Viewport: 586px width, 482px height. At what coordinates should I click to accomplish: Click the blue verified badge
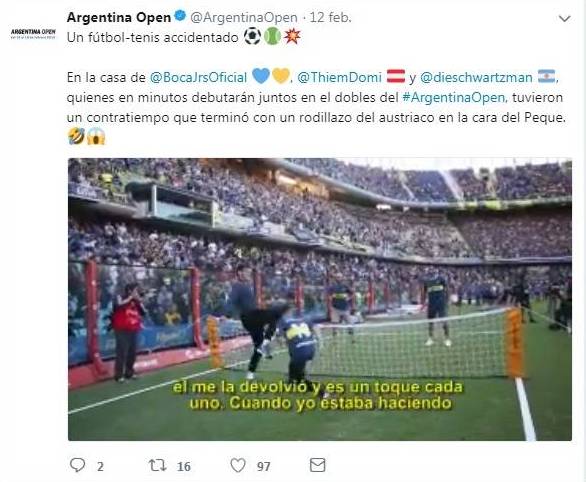click(180, 16)
